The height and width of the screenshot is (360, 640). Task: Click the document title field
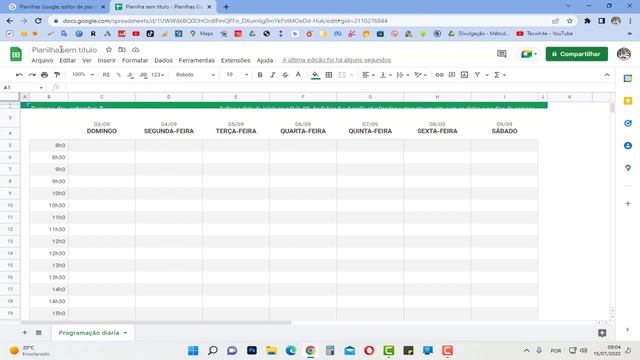point(64,50)
